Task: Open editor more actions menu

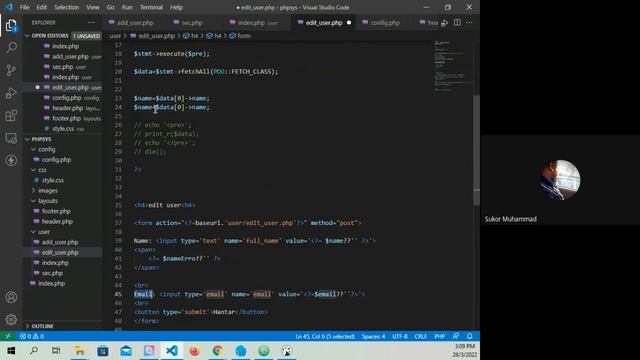Action: click(x=469, y=22)
